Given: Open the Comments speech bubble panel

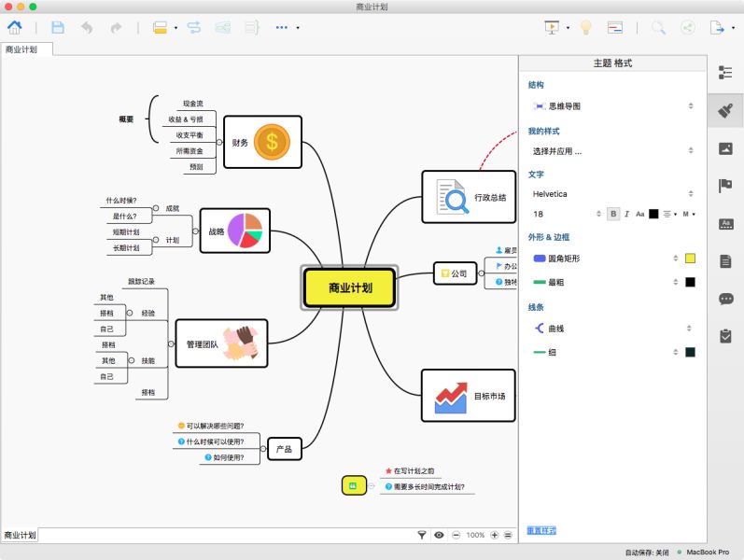Looking at the screenshot, I should [x=725, y=299].
